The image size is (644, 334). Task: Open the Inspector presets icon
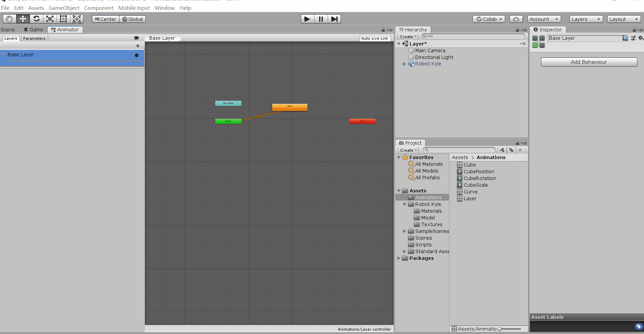[x=633, y=38]
